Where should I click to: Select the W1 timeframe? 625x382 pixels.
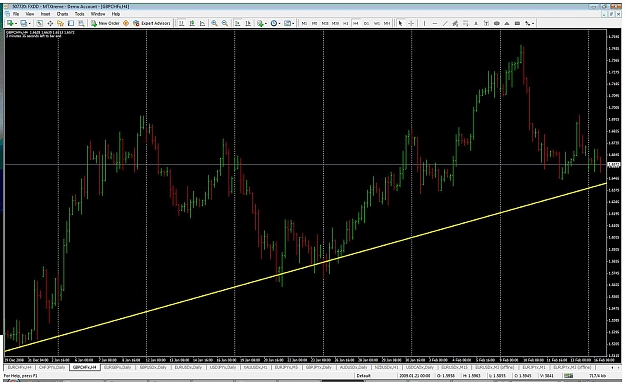(x=377, y=23)
